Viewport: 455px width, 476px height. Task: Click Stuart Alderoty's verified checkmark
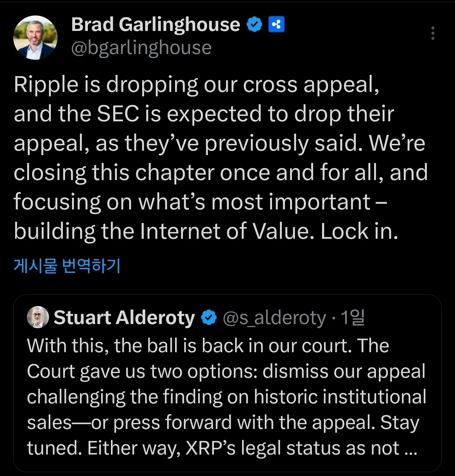click(209, 317)
